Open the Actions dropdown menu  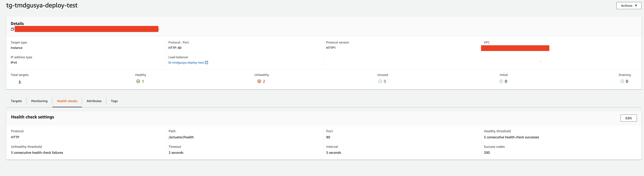point(627,5)
